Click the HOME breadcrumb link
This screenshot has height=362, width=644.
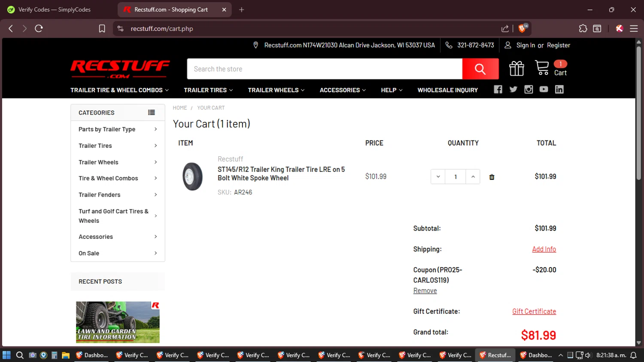click(180, 108)
